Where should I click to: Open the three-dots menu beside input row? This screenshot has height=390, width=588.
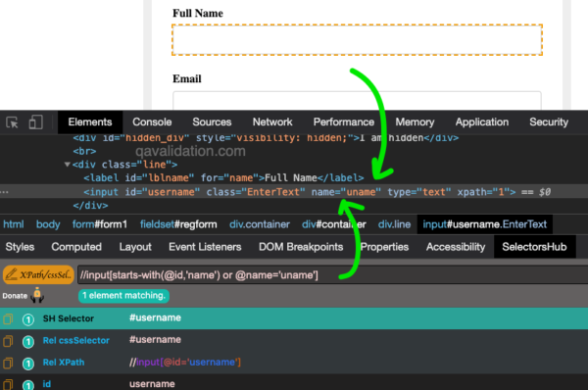point(5,192)
